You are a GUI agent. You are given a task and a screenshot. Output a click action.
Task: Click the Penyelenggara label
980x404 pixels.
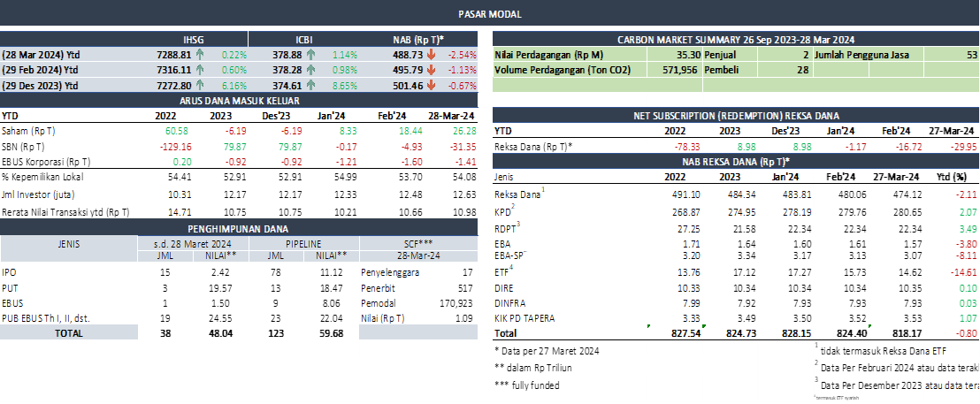[x=391, y=272]
